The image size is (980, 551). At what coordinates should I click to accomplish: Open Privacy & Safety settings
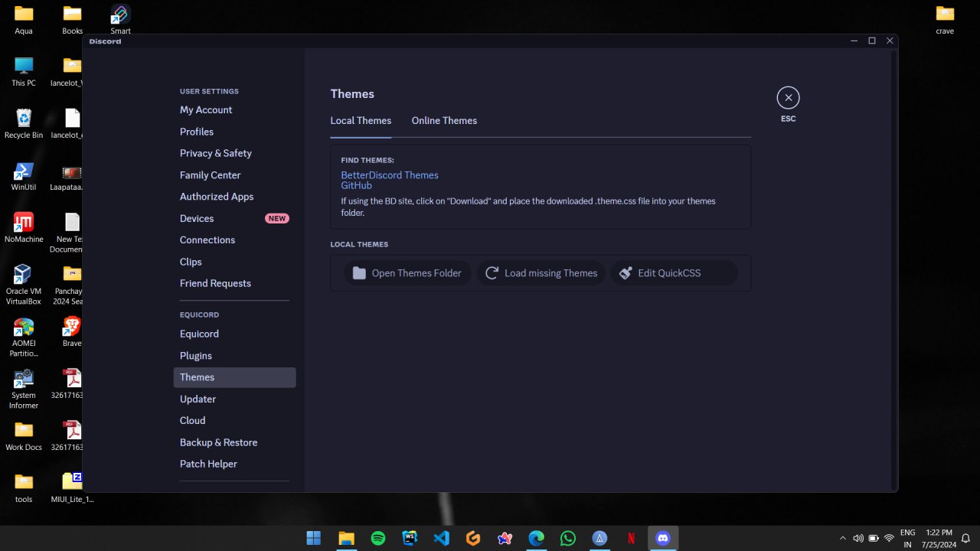234,153
